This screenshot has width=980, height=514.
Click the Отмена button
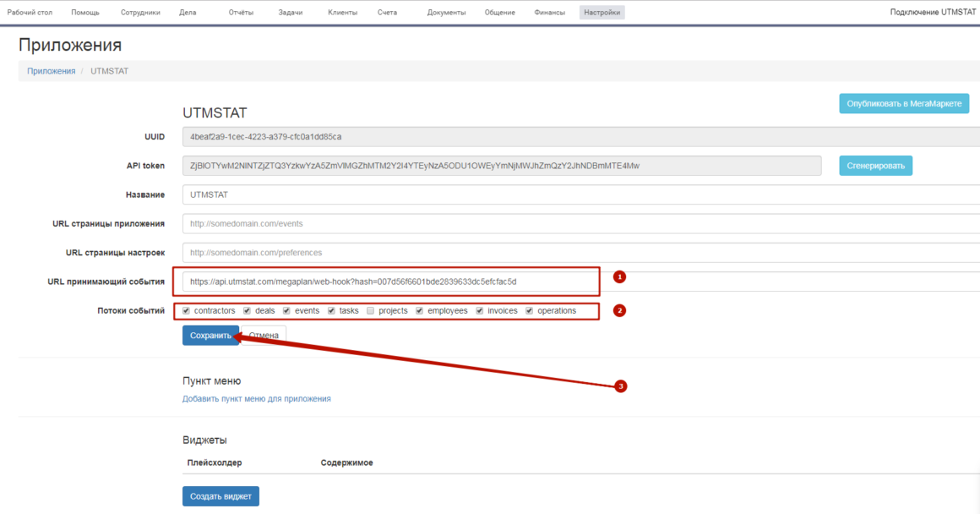click(264, 336)
